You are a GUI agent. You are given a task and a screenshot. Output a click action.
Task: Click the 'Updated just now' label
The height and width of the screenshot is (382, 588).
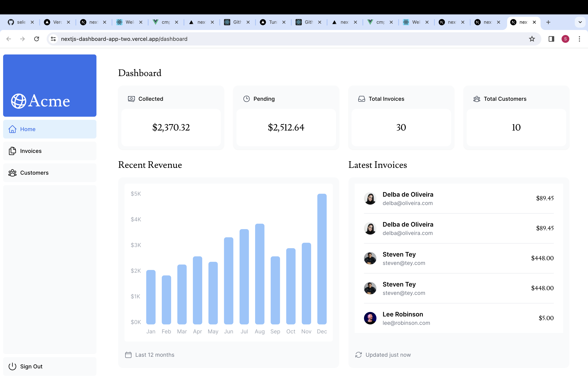388,355
